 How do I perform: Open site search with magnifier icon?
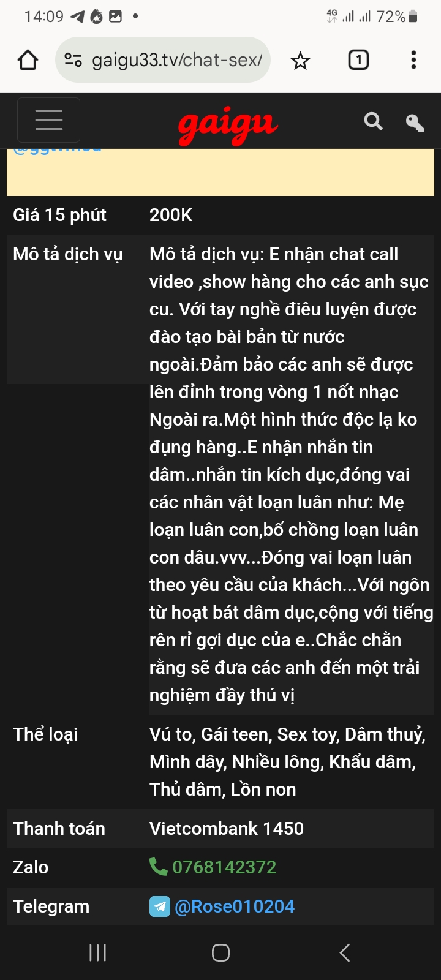373,121
